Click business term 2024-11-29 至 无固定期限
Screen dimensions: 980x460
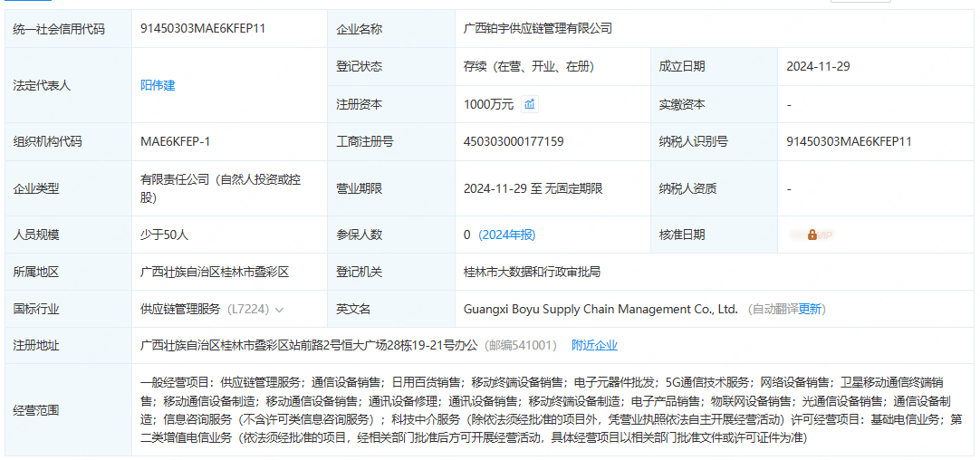pos(533,188)
